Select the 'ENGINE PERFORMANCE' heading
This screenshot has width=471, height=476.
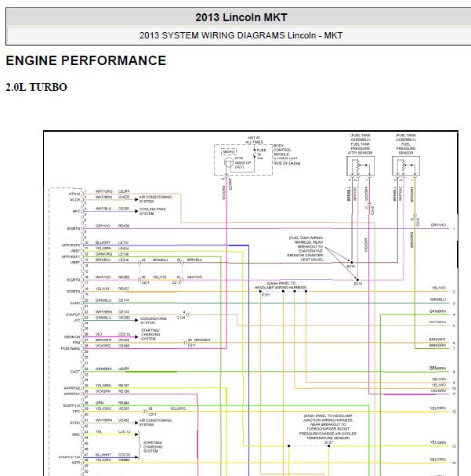click(x=86, y=60)
